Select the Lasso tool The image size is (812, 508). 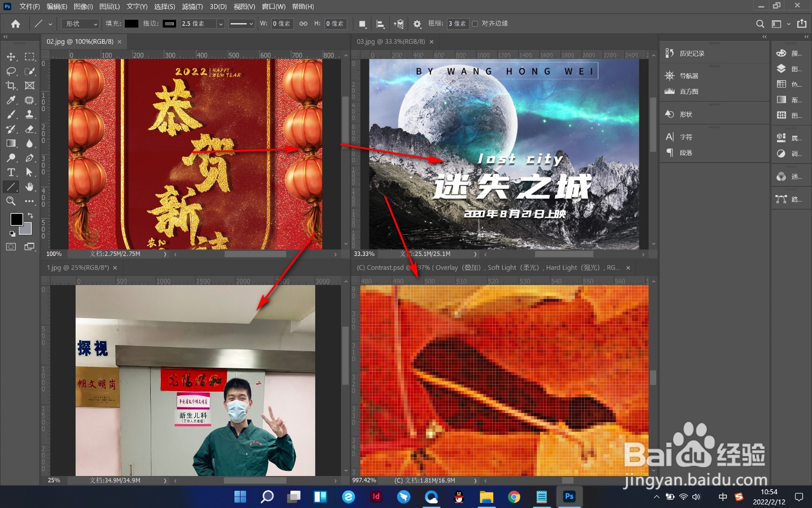tap(11, 71)
